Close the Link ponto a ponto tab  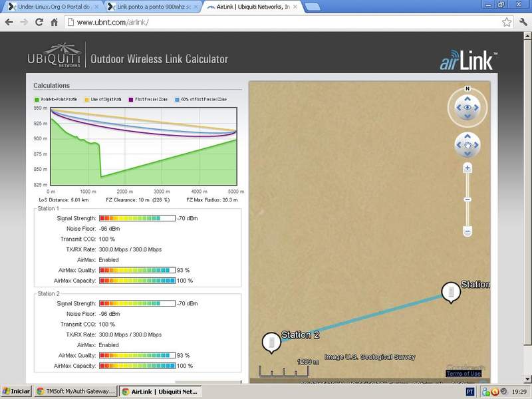tap(196, 7)
